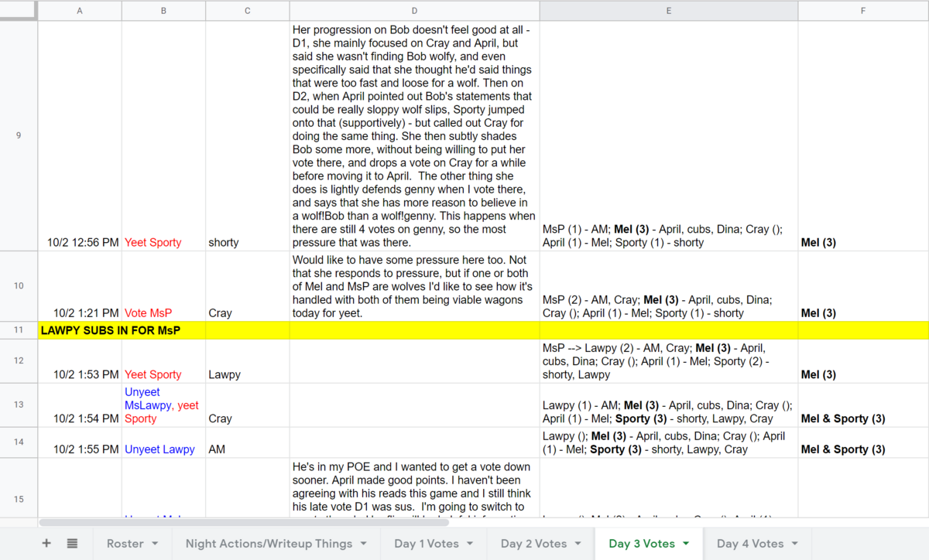This screenshot has width=929, height=560.
Task: Open Night Actions/Writeup Things tab dropdown arrow
Action: (x=364, y=544)
